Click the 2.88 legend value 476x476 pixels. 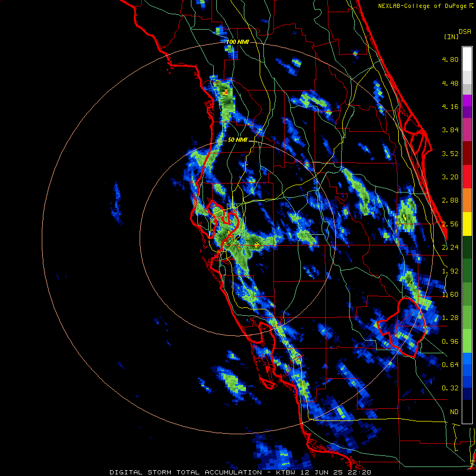450,200
